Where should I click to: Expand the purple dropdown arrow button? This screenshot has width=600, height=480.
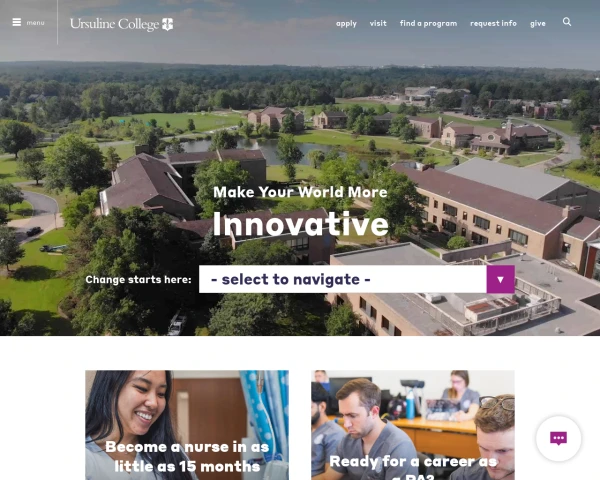(501, 279)
